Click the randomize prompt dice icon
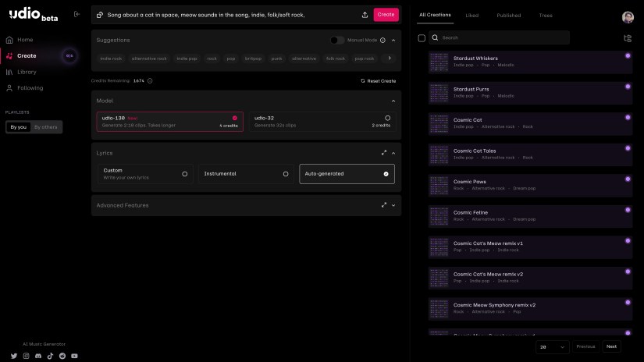 point(100,15)
